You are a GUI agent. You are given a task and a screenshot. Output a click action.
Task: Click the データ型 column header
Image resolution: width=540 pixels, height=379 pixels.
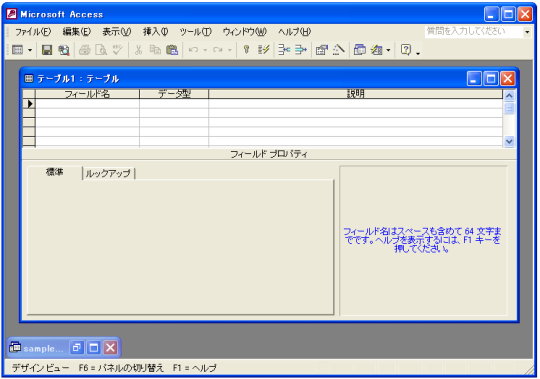pos(174,94)
